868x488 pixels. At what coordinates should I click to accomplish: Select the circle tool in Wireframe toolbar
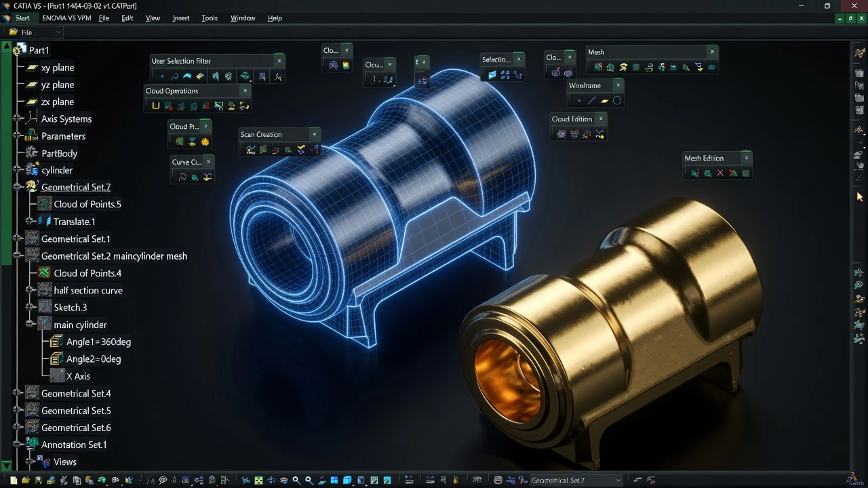tap(617, 100)
